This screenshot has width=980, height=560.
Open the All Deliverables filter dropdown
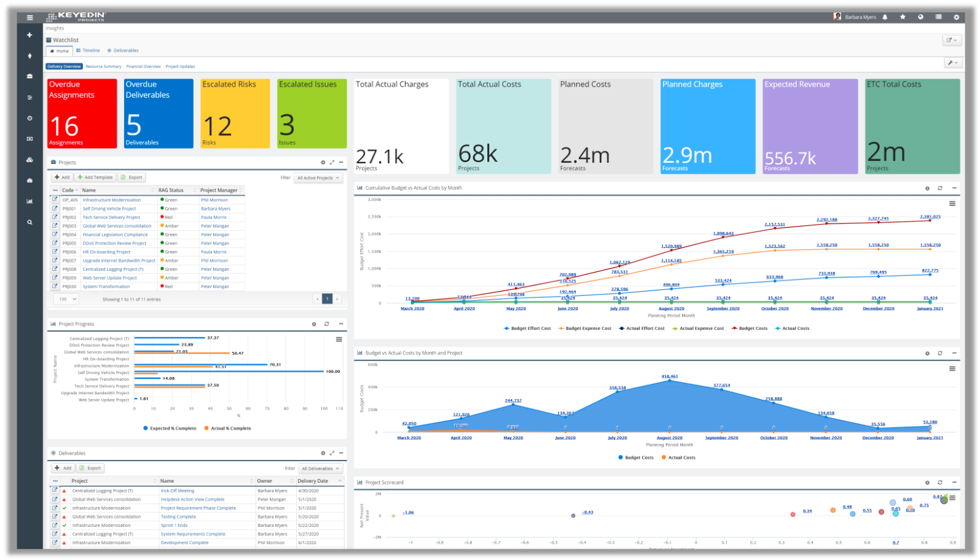click(x=321, y=469)
